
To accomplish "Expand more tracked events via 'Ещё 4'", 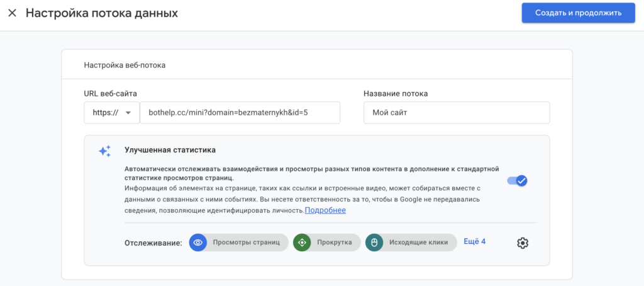I will pos(474,241).
